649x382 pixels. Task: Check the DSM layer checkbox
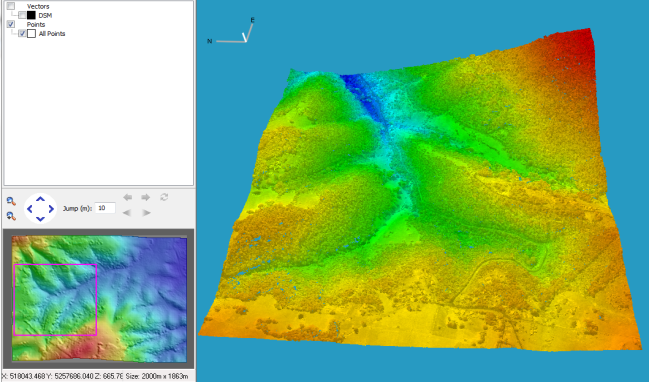click(22, 15)
